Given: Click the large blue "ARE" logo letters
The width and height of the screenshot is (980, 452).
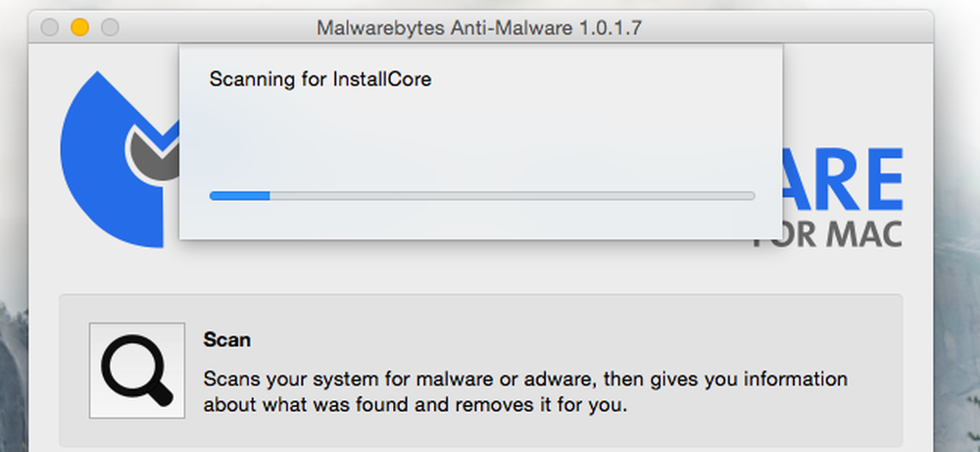Looking at the screenshot, I should (843, 179).
